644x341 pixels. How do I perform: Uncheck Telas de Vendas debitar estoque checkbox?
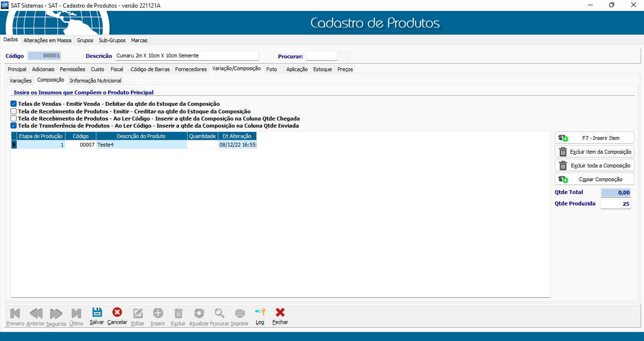(x=14, y=104)
